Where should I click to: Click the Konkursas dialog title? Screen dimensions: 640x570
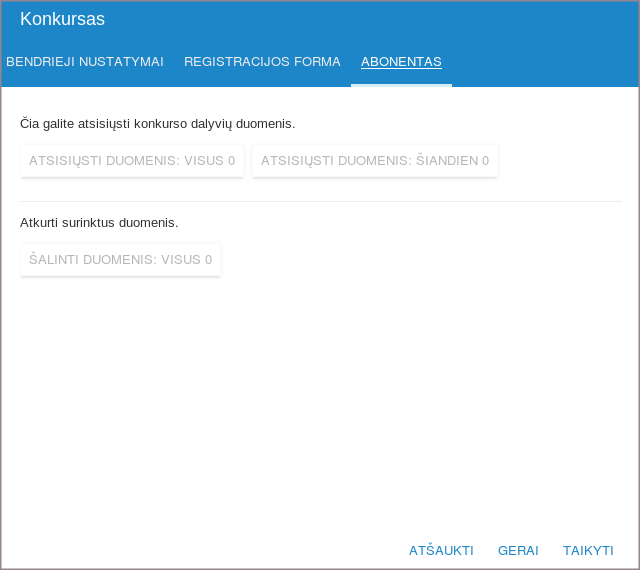[62, 19]
